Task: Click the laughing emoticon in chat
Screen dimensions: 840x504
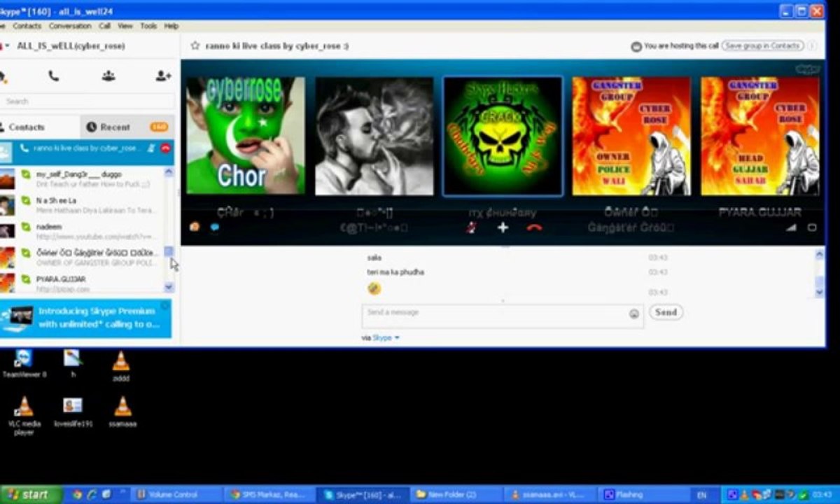Action: [374, 288]
